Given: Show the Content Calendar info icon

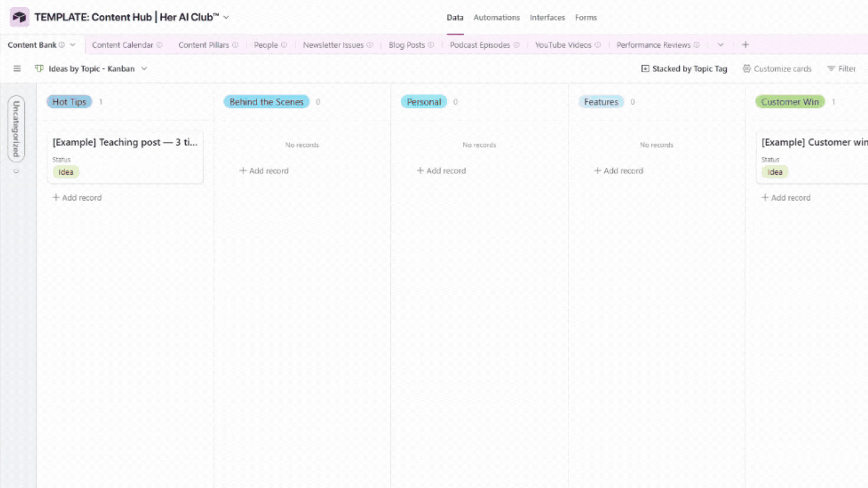Looking at the screenshot, I should click(x=160, y=45).
